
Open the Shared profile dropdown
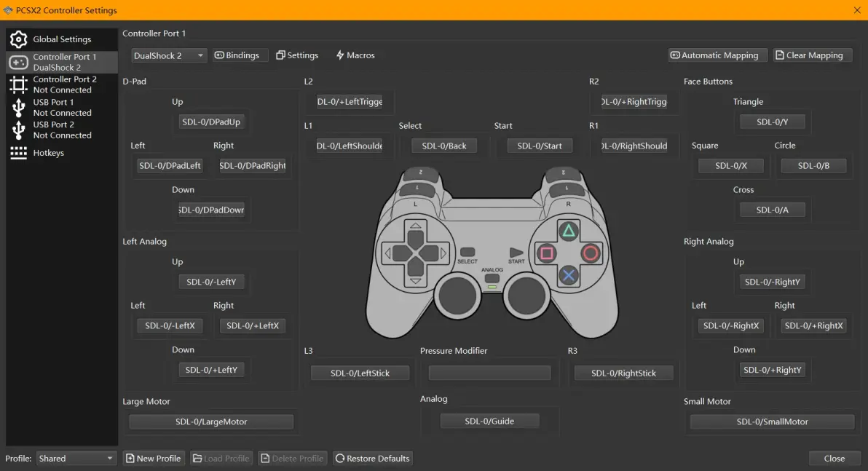pyautogui.click(x=76, y=459)
